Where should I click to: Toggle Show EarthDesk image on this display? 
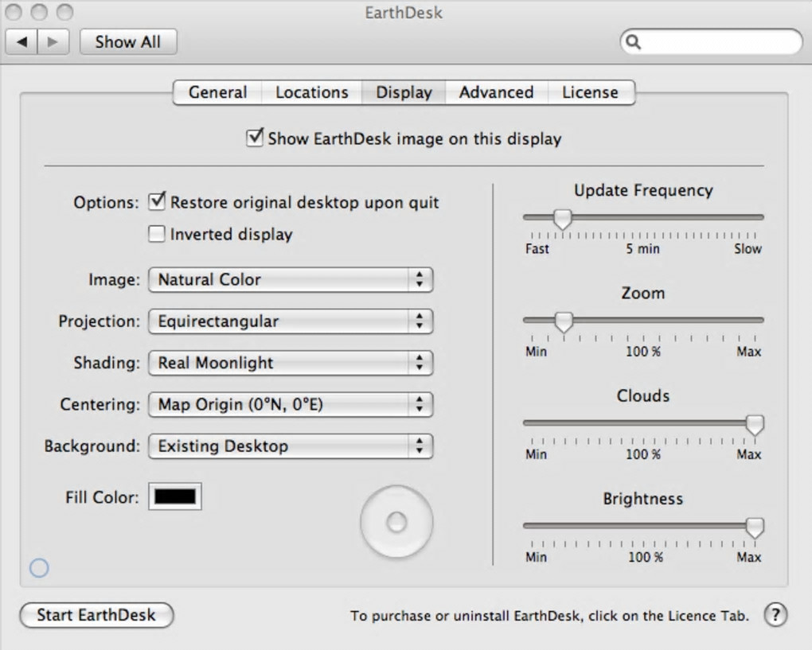click(255, 138)
